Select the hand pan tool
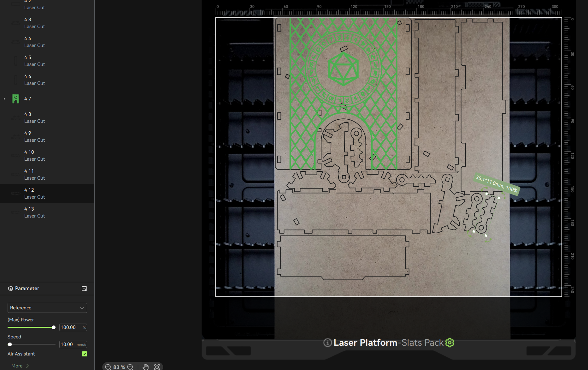 tap(145, 367)
